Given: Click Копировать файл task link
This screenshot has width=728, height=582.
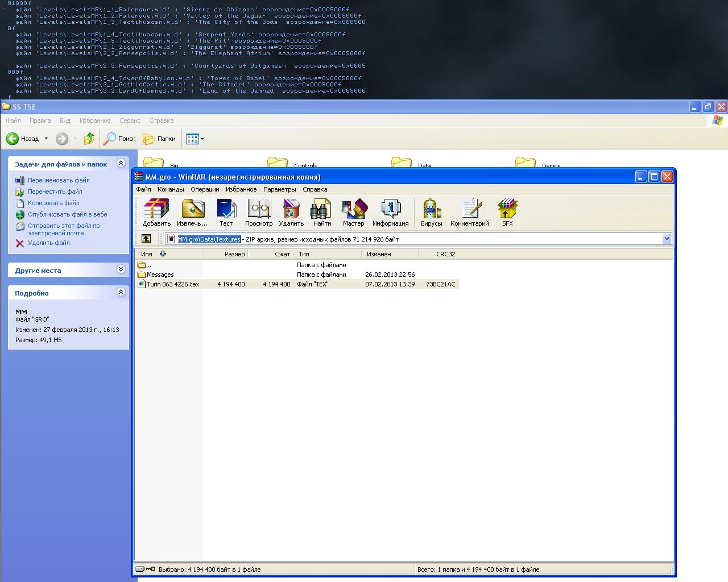Looking at the screenshot, I should point(53,203).
